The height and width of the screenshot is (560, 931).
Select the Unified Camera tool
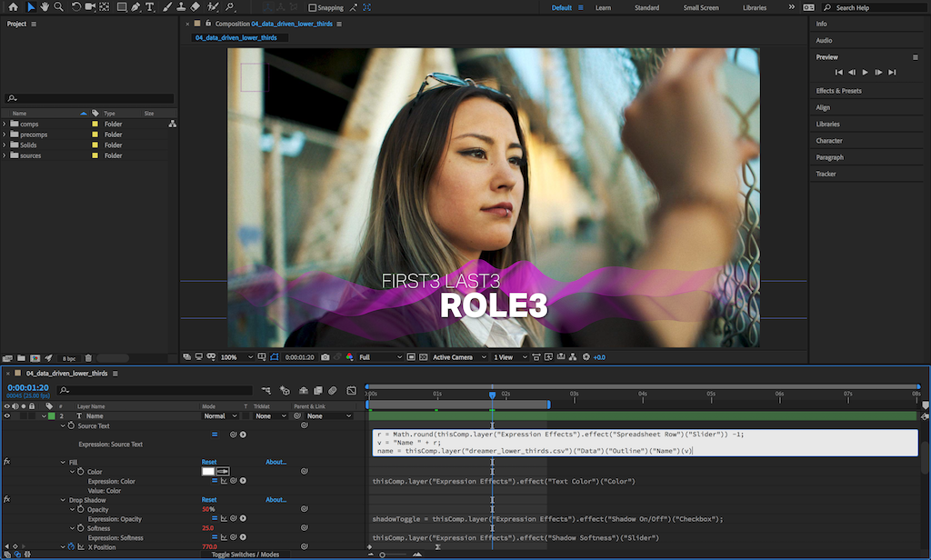pyautogui.click(x=90, y=7)
